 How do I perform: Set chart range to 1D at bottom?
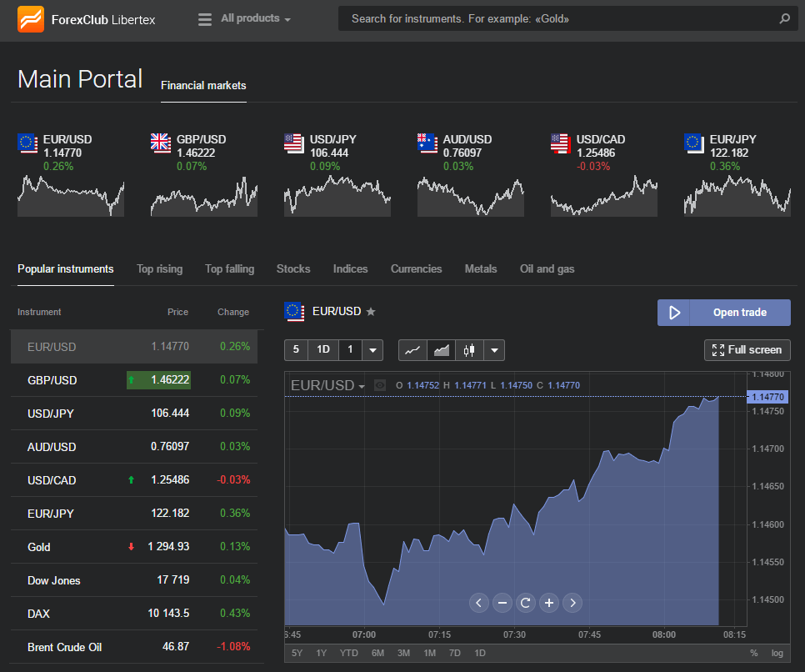click(479, 653)
